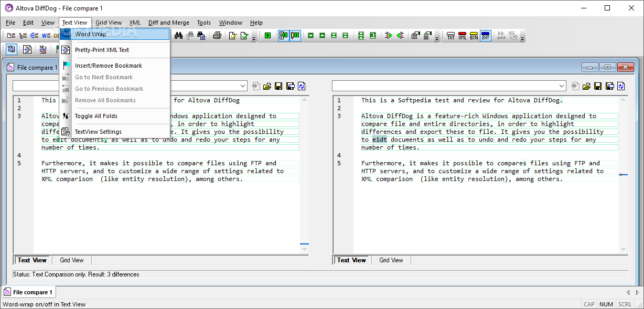This screenshot has height=309, width=644.
Task: Copy difference from right to left
Action: [x=400, y=36]
